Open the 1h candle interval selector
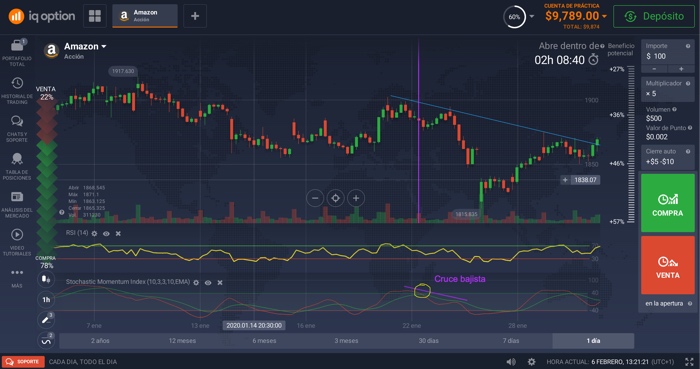 [46, 299]
